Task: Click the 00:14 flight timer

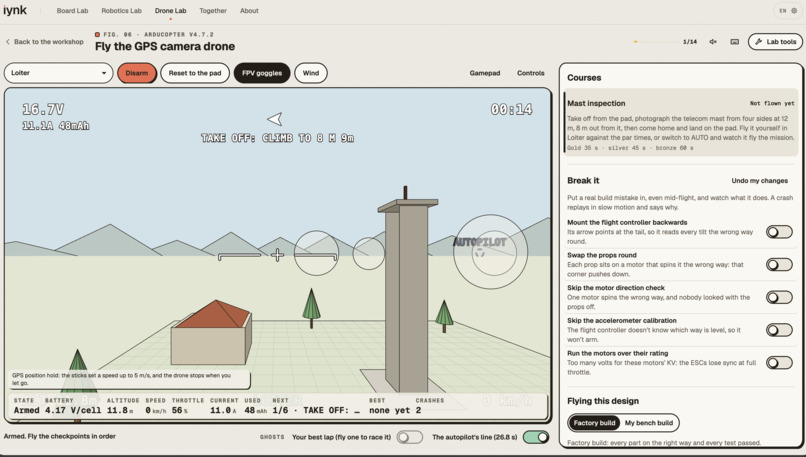Action: [x=511, y=109]
